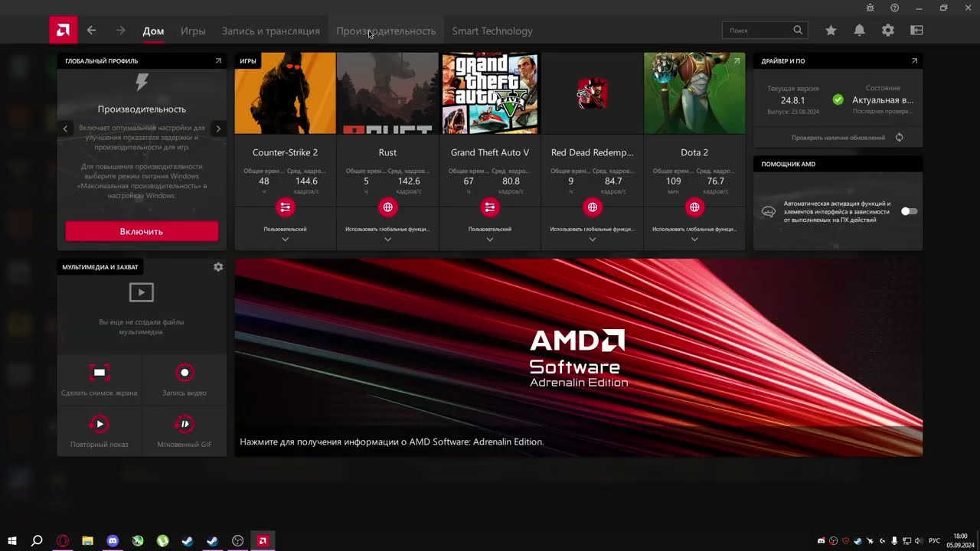Screen dimensions: 980x551
Task: Click the forward navigation arrow
Action: tap(120, 31)
